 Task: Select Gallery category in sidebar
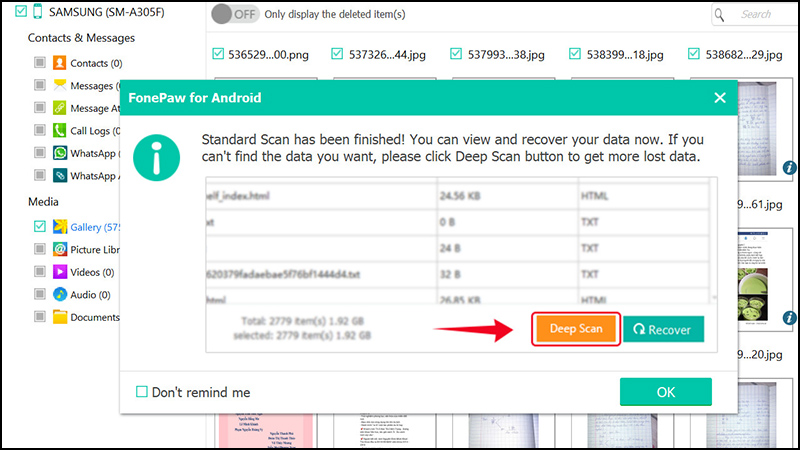(x=94, y=227)
